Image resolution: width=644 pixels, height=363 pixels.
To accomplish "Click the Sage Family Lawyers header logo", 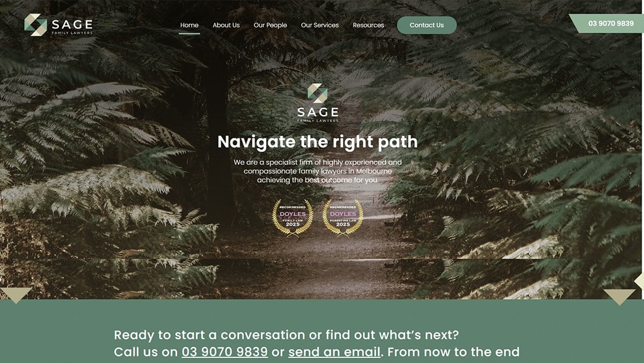I will point(58,25).
